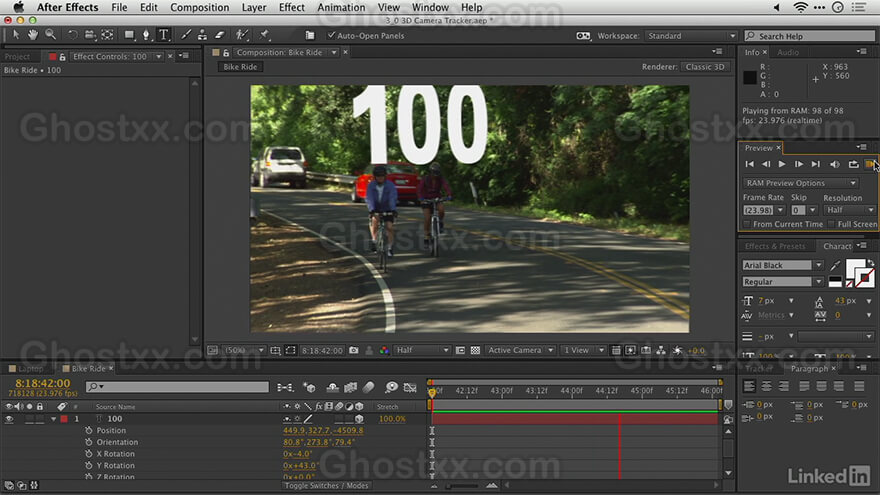
Task: Jump to first frame in Preview
Action: 749,164
